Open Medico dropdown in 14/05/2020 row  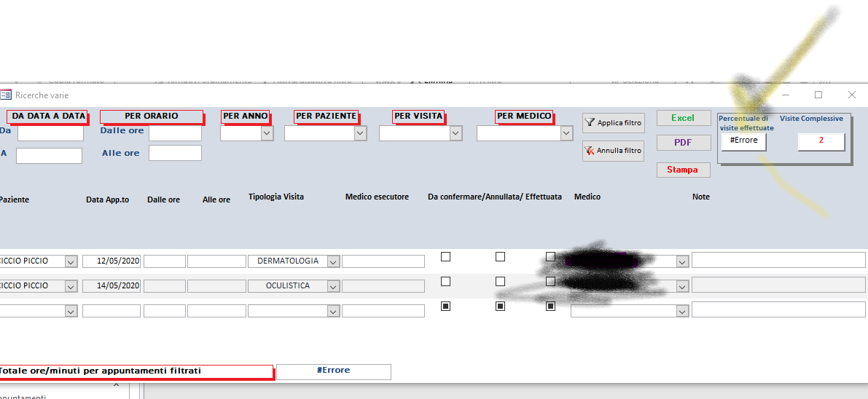coord(682,286)
